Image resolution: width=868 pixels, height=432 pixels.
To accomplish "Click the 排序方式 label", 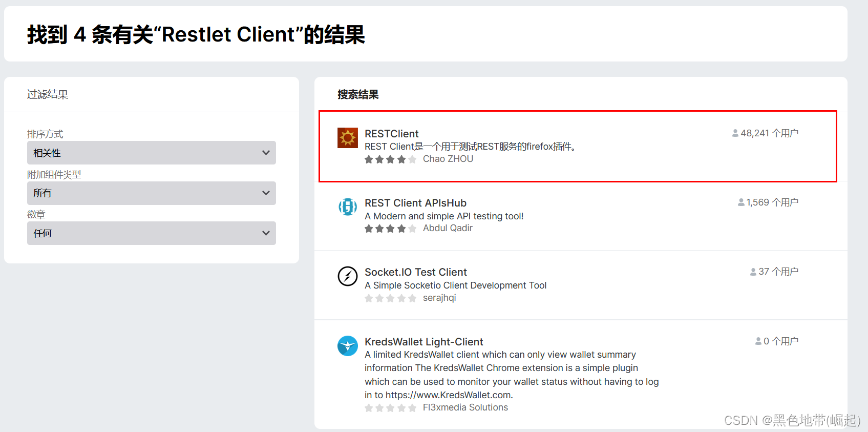I will coord(45,134).
